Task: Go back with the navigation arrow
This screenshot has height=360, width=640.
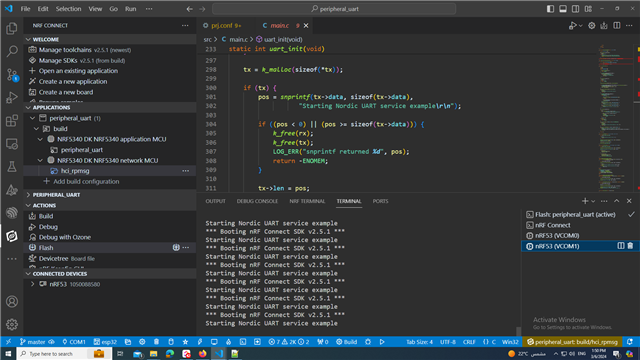Action: tap(189, 9)
